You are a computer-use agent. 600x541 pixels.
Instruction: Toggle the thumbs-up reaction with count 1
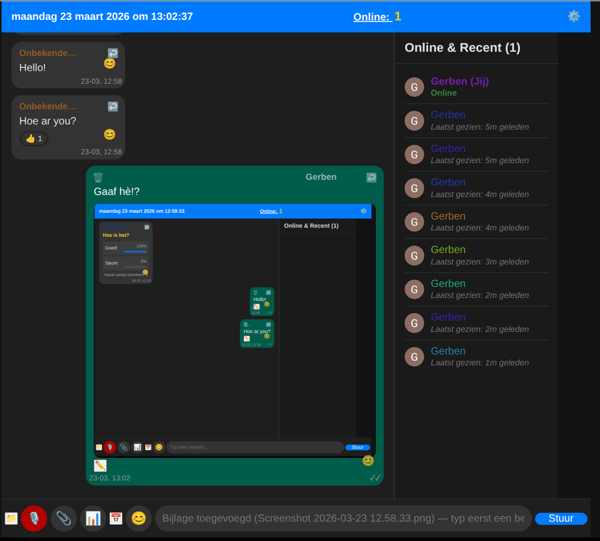tap(34, 139)
